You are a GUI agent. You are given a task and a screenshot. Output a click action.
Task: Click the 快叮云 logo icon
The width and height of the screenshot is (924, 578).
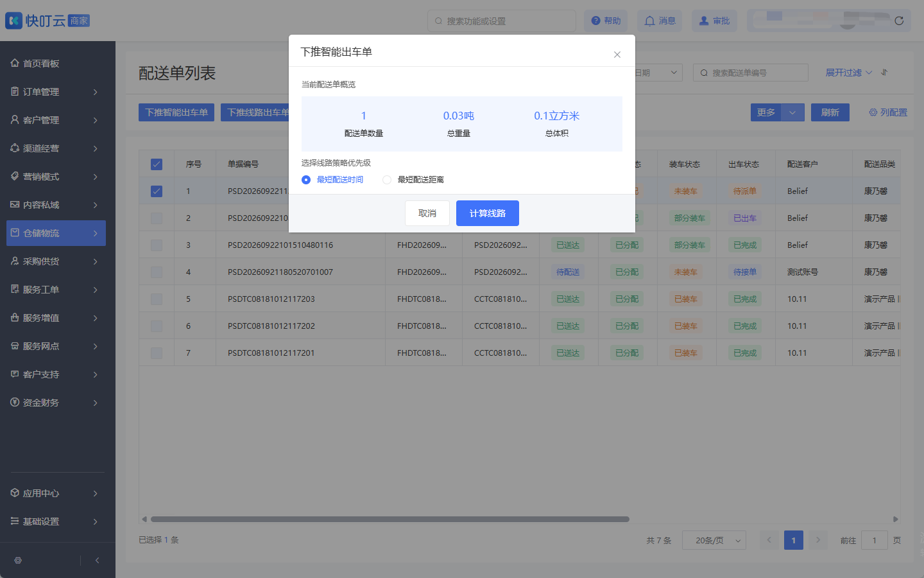(13, 21)
